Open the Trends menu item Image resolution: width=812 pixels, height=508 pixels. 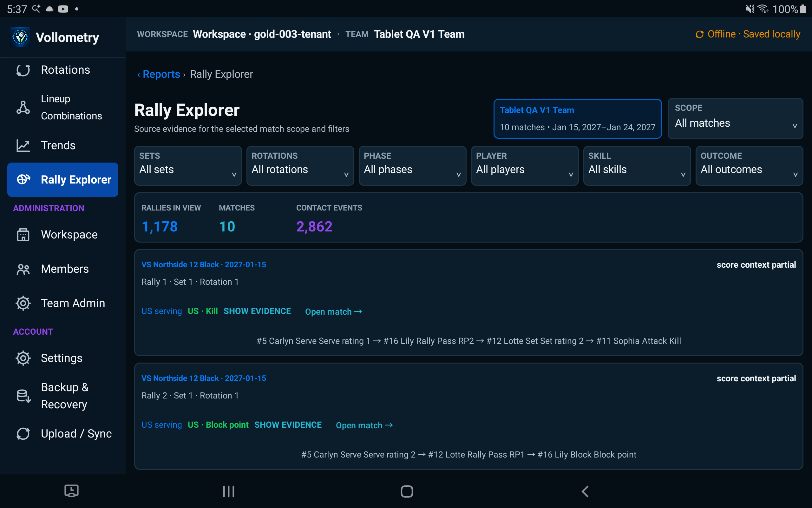click(x=63, y=145)
